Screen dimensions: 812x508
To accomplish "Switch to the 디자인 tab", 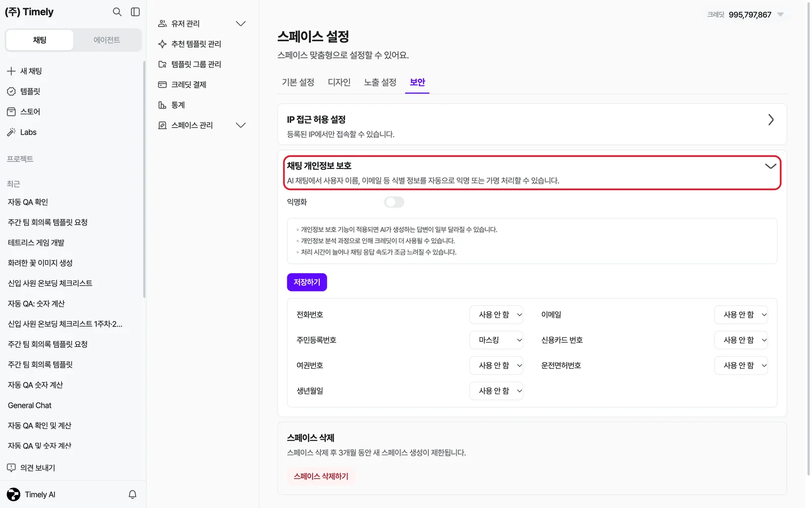I will [339, 82].
